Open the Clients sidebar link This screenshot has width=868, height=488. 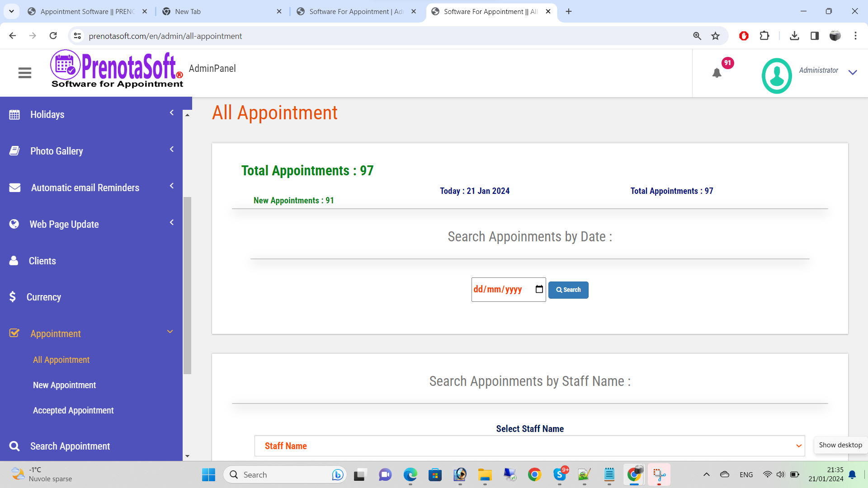42,261
